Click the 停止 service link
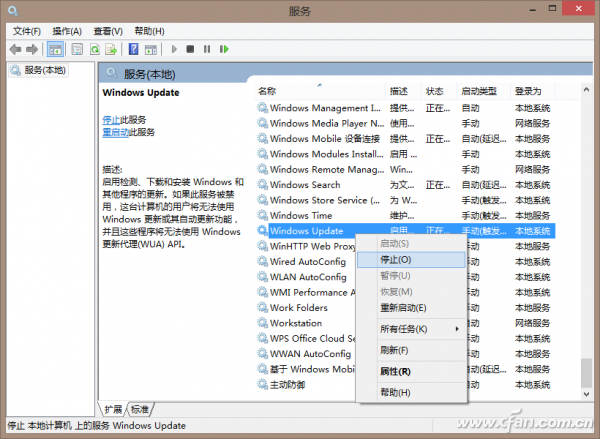Viewport: 600px width, 439px height. pyautogui.click(x=111, y=120)
